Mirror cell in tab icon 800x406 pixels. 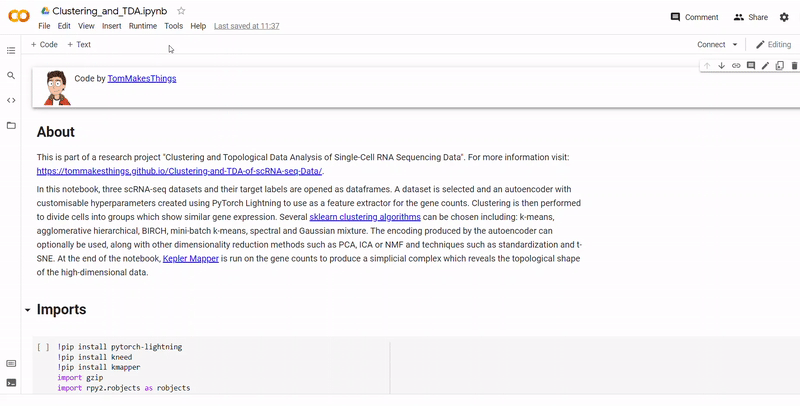[780, 65]
